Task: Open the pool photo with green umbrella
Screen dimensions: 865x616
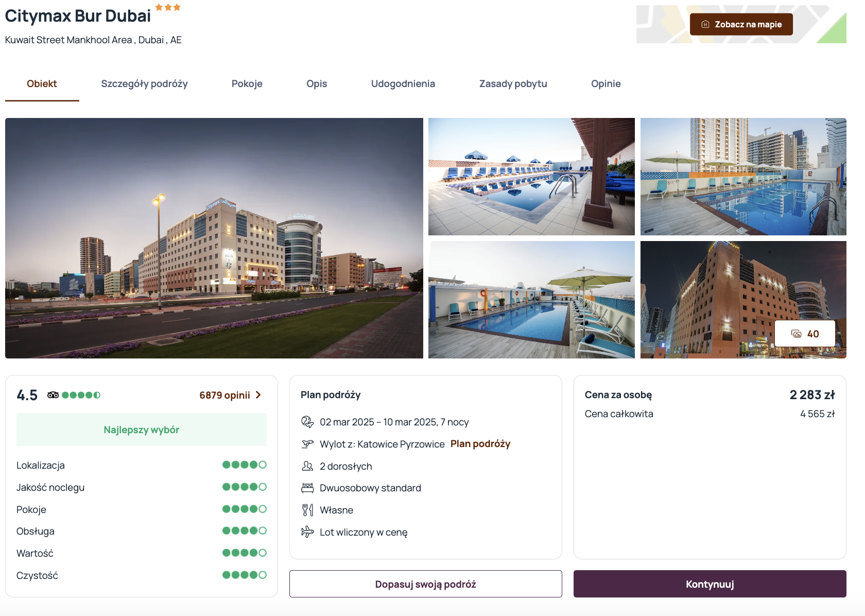Action: coord(531,300)
